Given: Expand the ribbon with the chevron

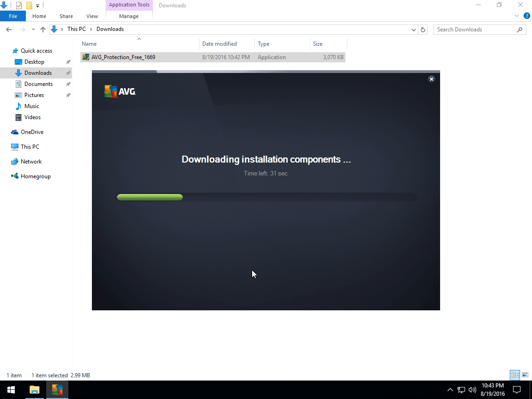Looking at the screenshot, I should click(517, 16).
